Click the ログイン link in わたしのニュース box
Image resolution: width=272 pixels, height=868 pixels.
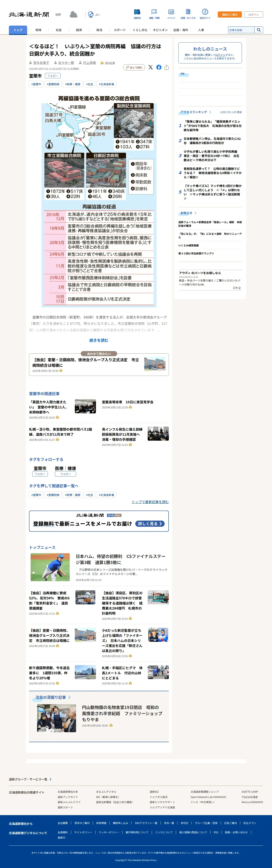(220, 55)
